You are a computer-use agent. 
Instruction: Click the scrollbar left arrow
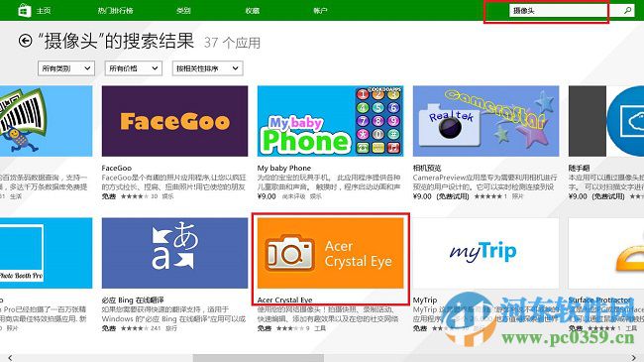(10, 358)
